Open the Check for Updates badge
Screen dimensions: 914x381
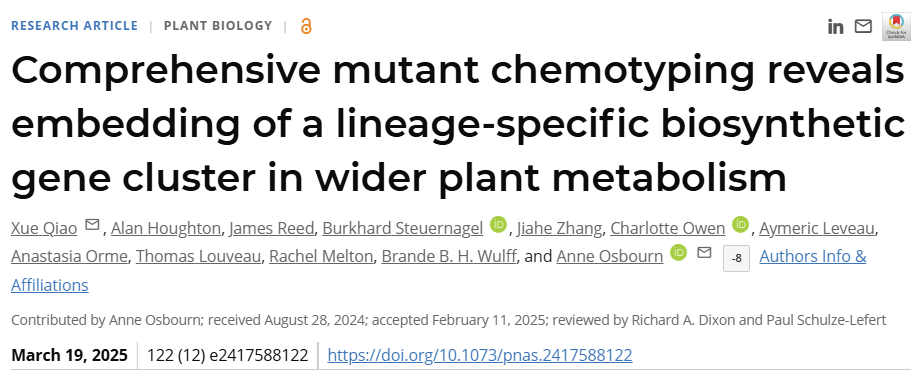[895, 26]
